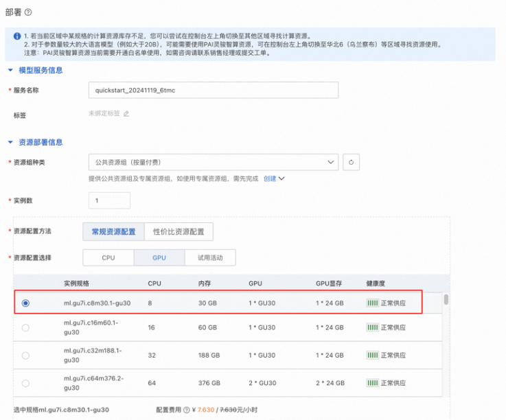This screenshot has width=506, height=420.
Task: Click the 2 * GU30 GPU cell
Action: click(262, 383)
